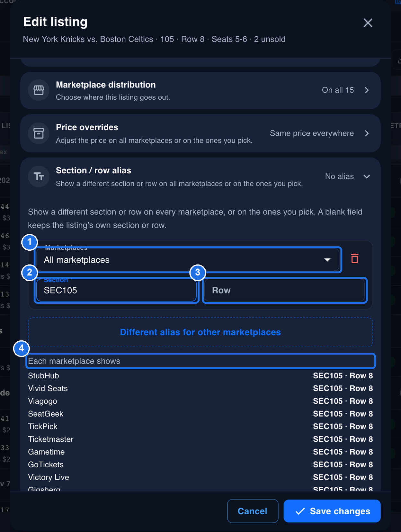
Task: Click the Price overrides title
Action: coord(87,127)
